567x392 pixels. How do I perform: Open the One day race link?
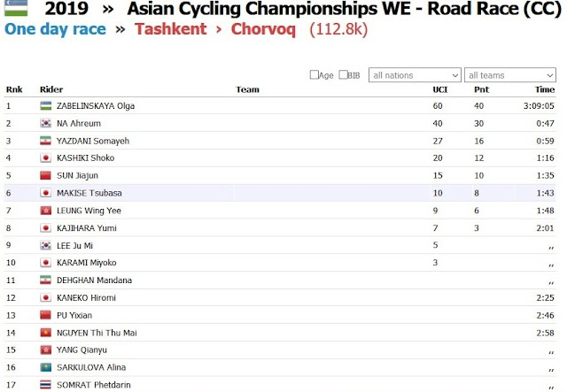[x=55, y=30]
